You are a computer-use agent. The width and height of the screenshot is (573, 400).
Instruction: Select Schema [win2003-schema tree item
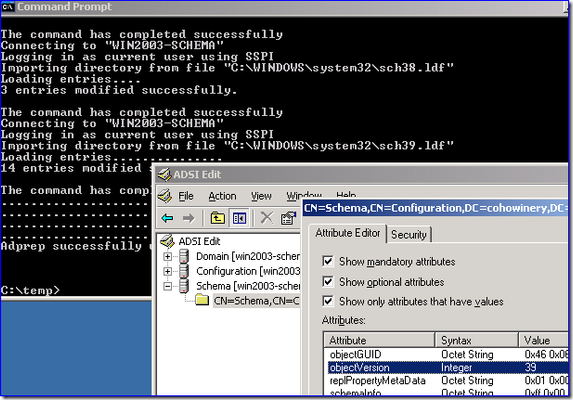[248, 286]
